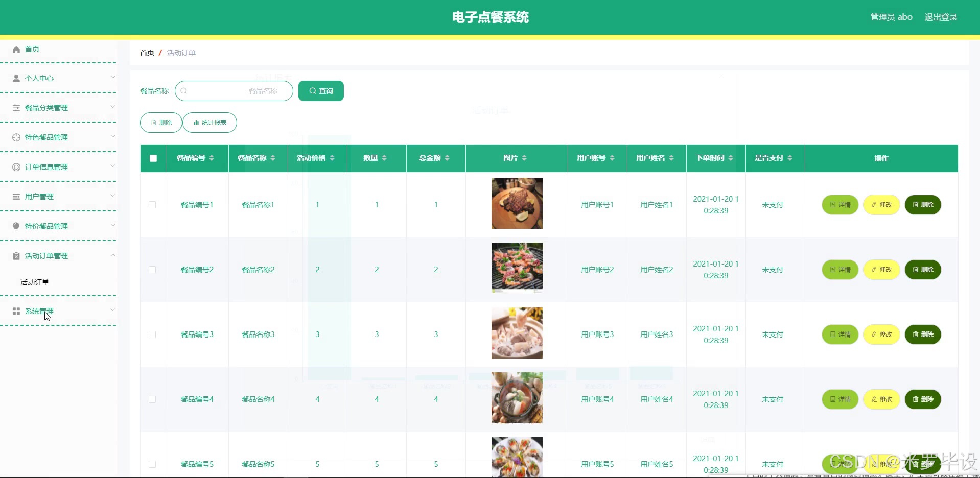The width and height of the screenshot is (980, 478).
Task: Click the 删除 button above the table
Action: [161, 123]
